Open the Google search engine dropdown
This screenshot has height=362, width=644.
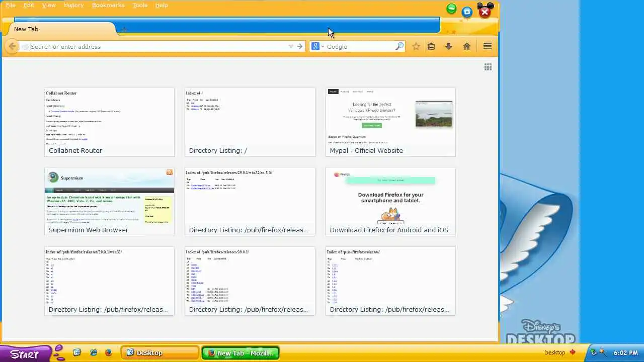[x=318, y=46]
